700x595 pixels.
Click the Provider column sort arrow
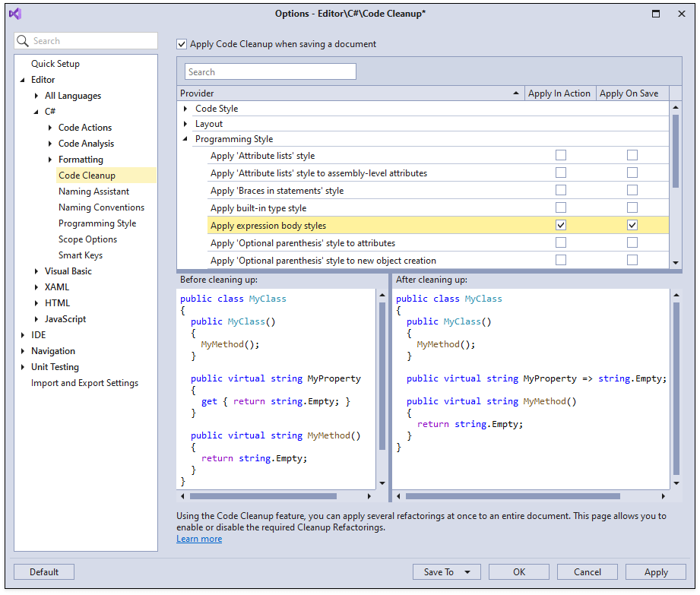(516, 93)
